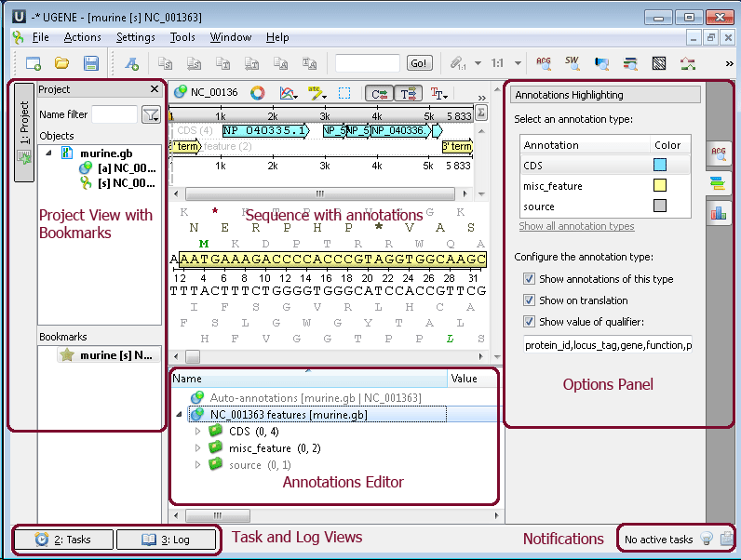Open graphs menu icon in sequence toolbar
Screen dimensions: 741x560
click(x=288, y=93)
